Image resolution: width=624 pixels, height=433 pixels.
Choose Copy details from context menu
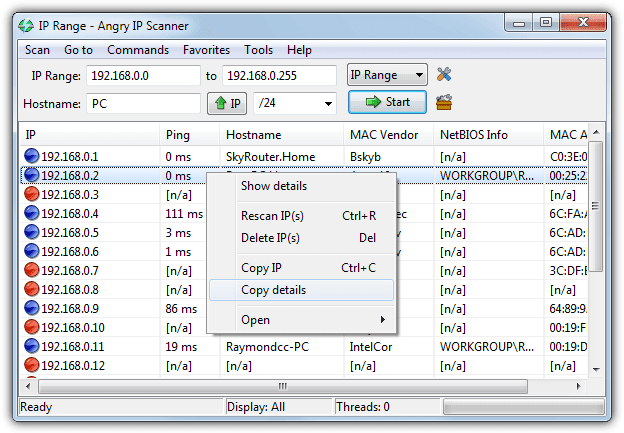click(301, 290)
